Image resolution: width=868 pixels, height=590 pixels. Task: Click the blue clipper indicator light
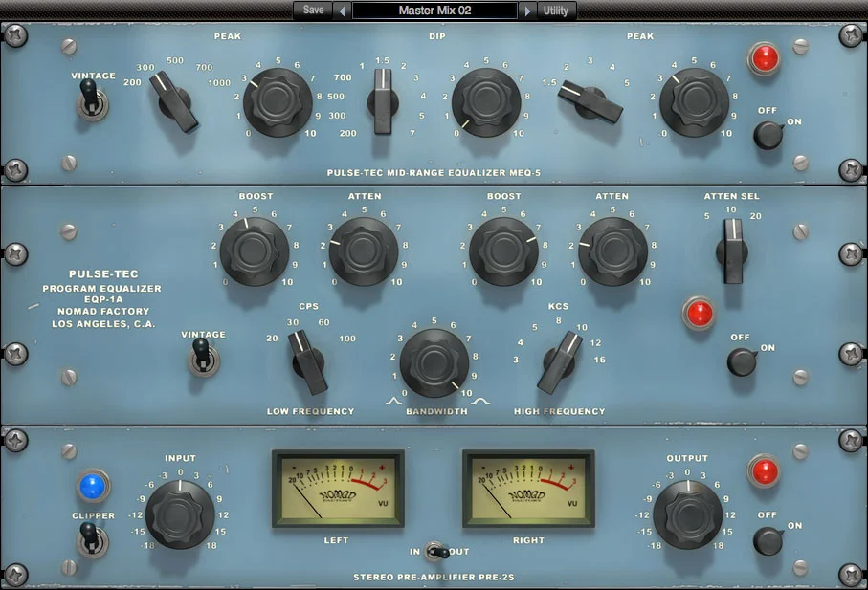tap(93, 486)
